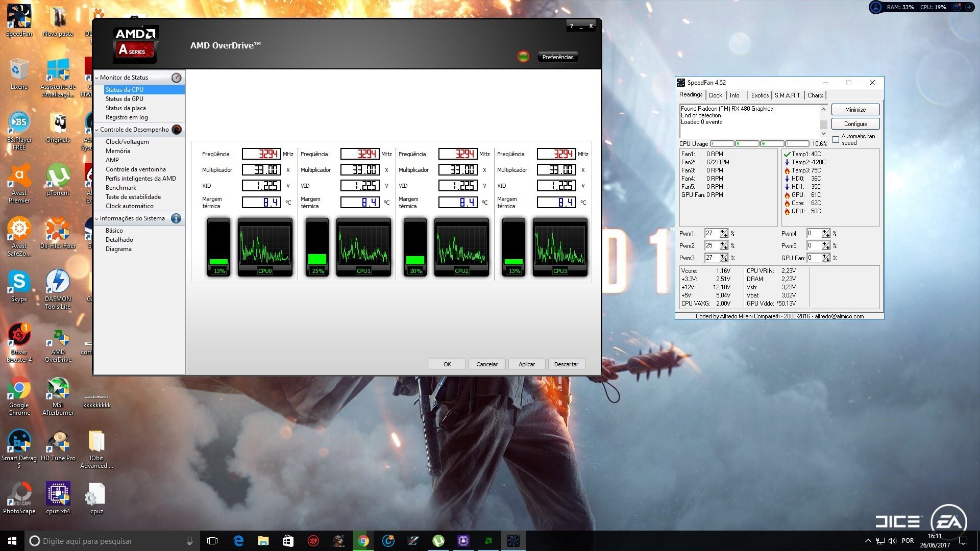Viewport: 980px width, 551px height.
Task: Launch PhotoScape desktop icon
Action: (19, 498)
